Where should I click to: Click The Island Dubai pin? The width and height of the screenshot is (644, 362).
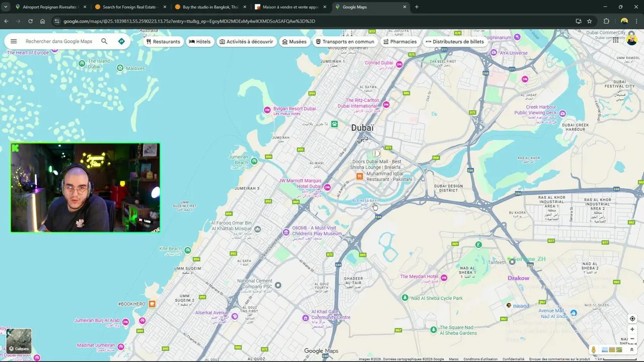[82, 63]
